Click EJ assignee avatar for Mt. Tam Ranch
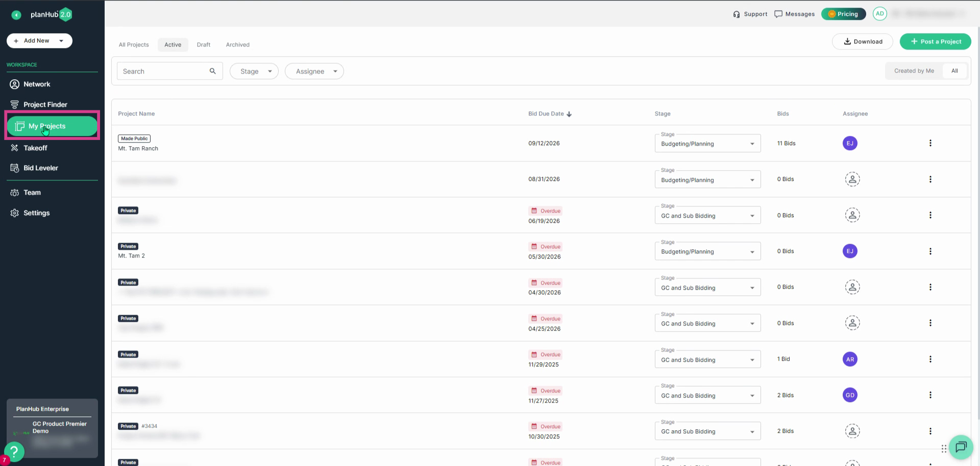 (850, 144)
